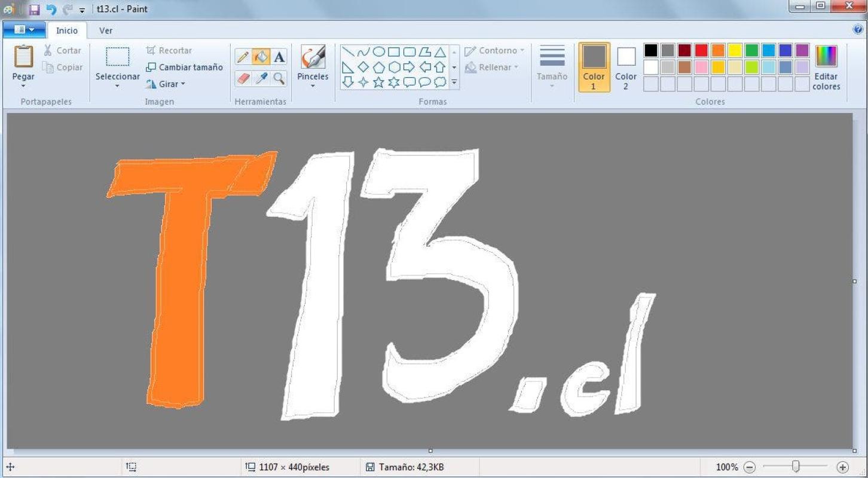Screen dimensions: 868x478
Task: Select the Pencil tool
Action: click(243, 57)
